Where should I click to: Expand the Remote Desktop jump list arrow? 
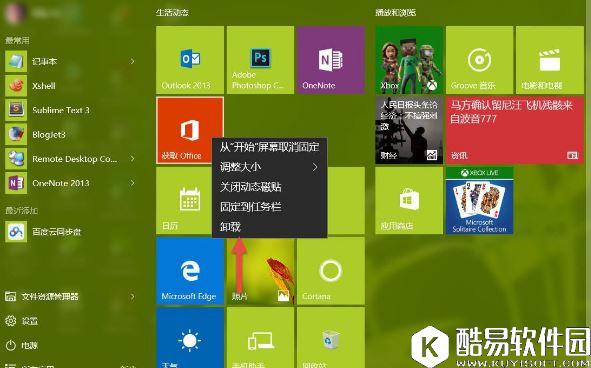click(132, 159)
